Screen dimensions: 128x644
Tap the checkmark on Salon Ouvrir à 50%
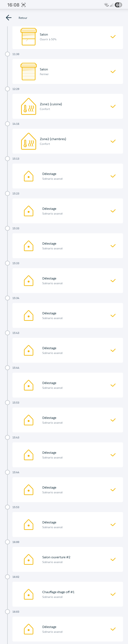coord(113,37)
